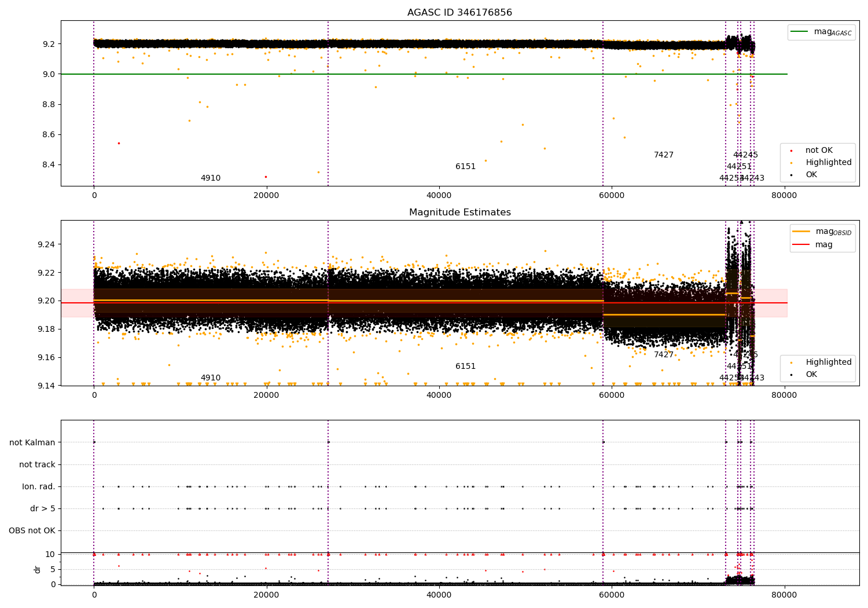Click obsid label '44251' in the top plot
The width and height of the screenshot is (868, 608).
pyautogui.click(x=739, y=167)
